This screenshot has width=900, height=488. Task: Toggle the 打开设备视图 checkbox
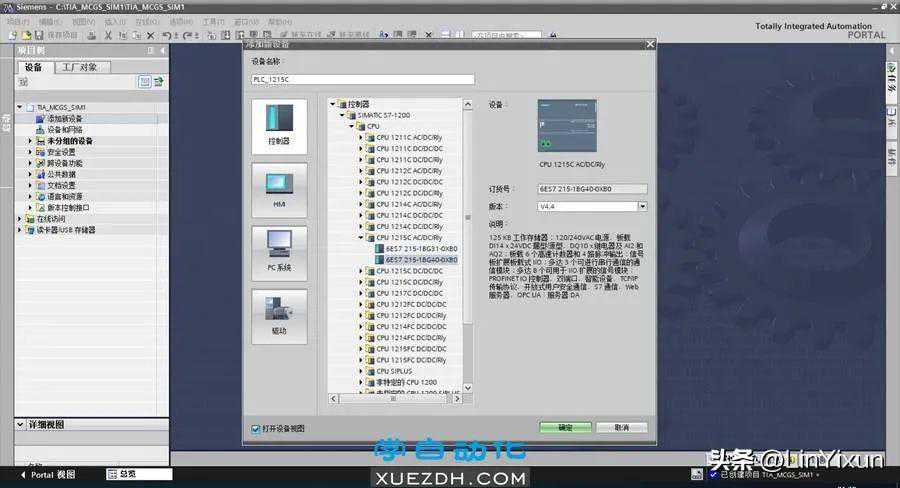pyautogui.click(x=257, y=428)
